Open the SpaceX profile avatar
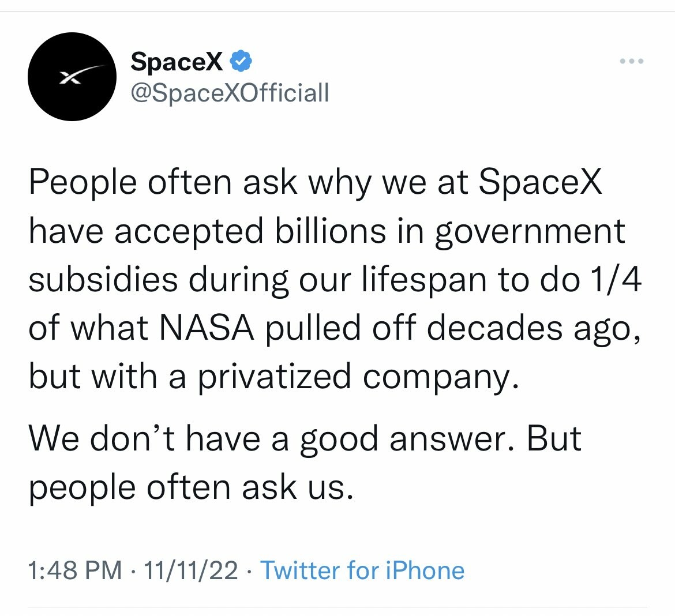This screenshot has height=616, width=675. (72, 77)
